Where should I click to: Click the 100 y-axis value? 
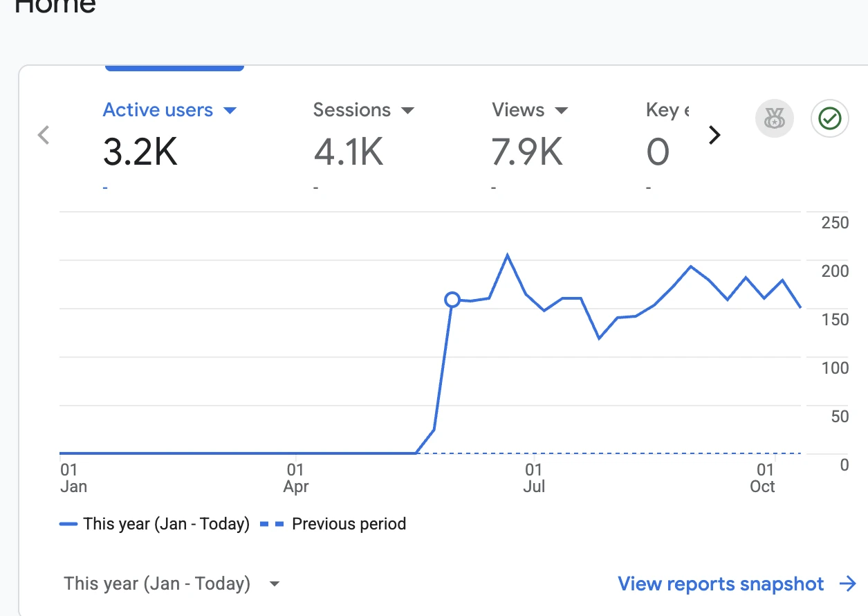[835, 368]
